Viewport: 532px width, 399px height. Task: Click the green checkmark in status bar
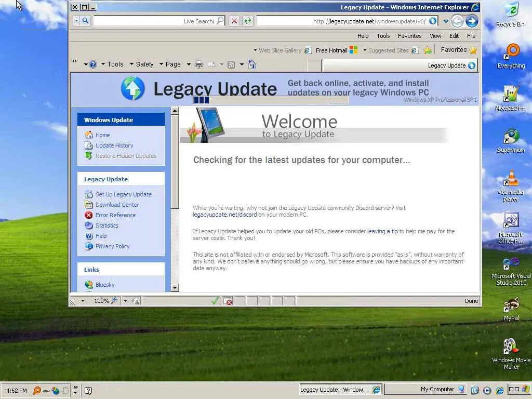click(215, 301)
